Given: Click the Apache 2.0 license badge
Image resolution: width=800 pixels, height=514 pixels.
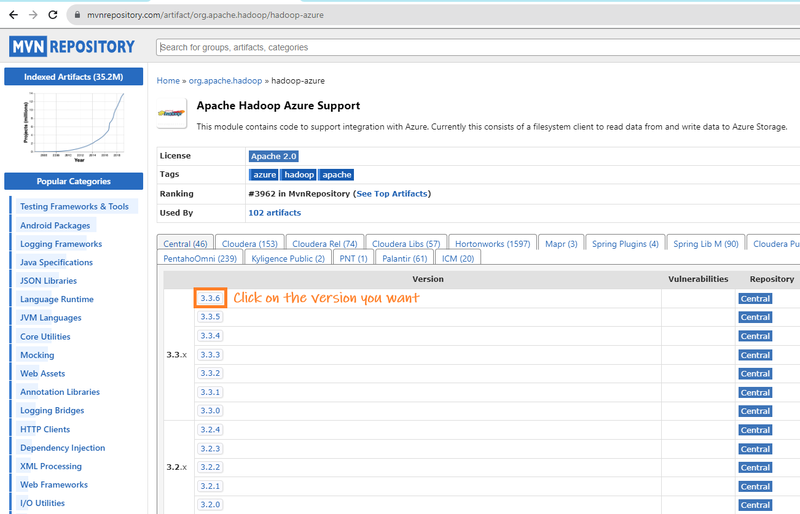Looking at the screenshot, I should coord(273,156).
